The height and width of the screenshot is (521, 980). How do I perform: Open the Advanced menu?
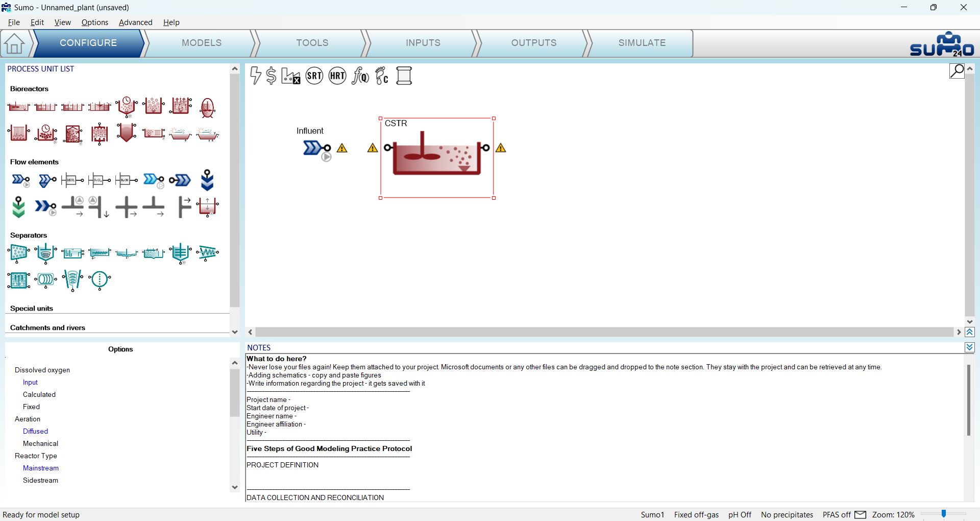[136, 22]
